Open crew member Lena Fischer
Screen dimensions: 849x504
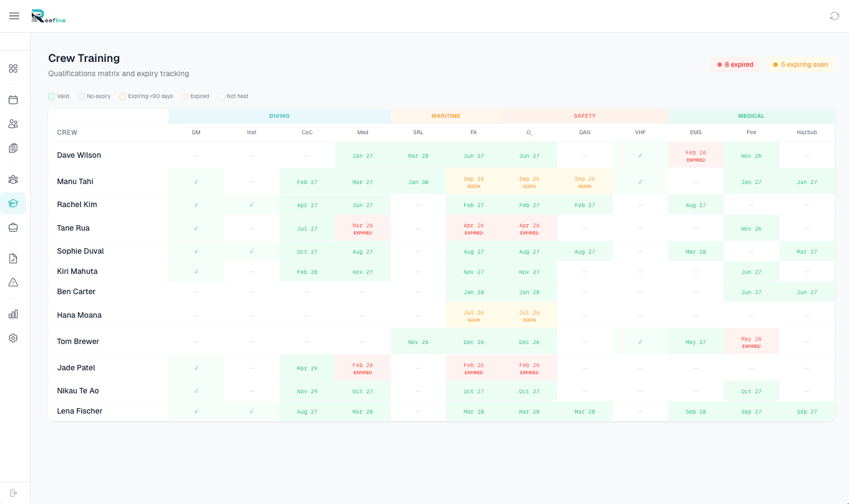79,411
